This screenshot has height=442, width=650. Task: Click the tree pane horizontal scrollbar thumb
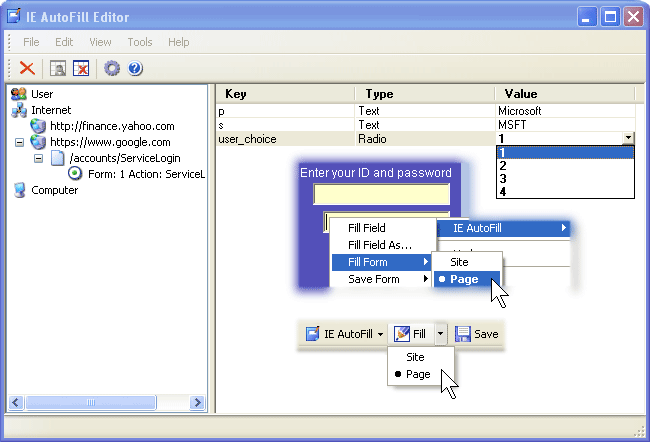point(91,402)
